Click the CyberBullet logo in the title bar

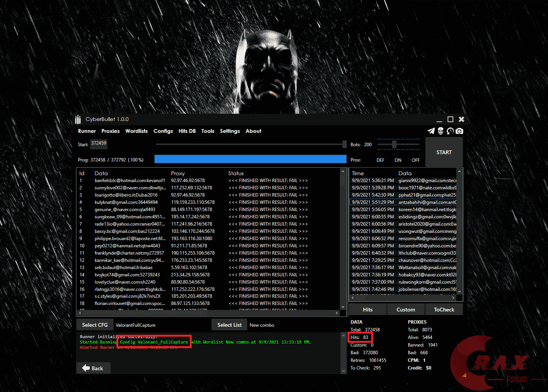click(x=78, y=119)
